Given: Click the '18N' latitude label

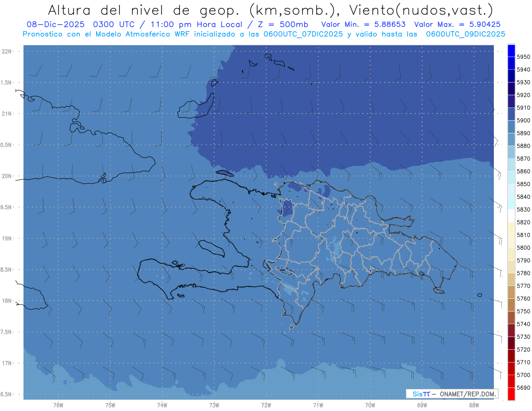Looking at the screenshot, I should (7, 301).
